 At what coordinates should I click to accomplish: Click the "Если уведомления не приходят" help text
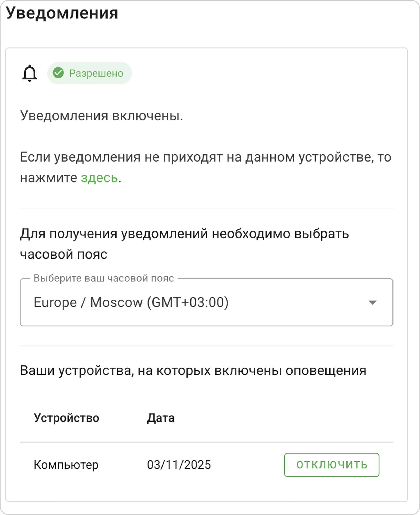coord(205,157)
